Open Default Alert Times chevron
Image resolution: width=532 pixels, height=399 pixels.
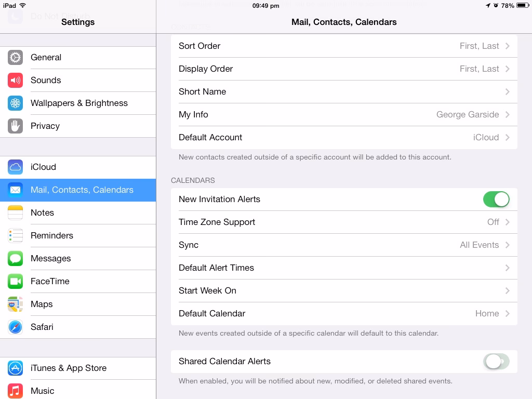pyautogui.click(x=507, y=268)
